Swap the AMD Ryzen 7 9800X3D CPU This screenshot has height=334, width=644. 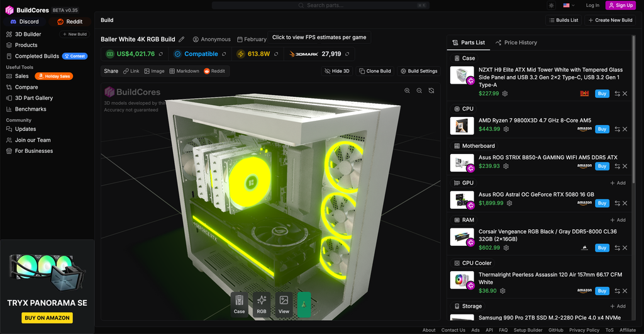coord(618,129)
